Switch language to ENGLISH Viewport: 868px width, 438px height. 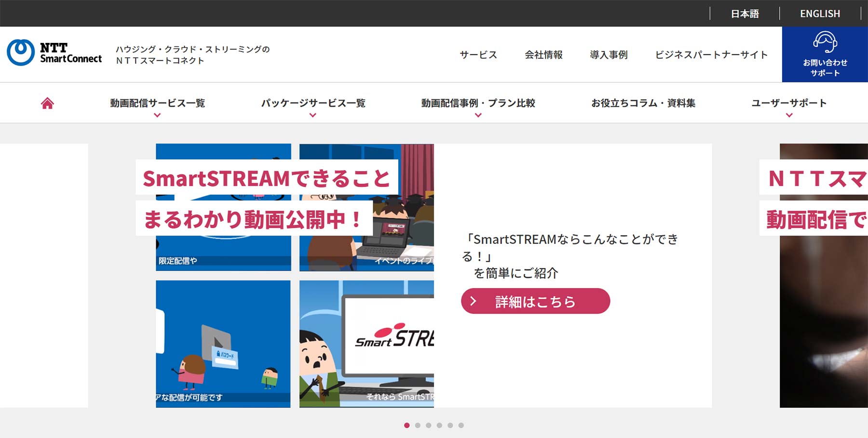(x=820, y=13)
